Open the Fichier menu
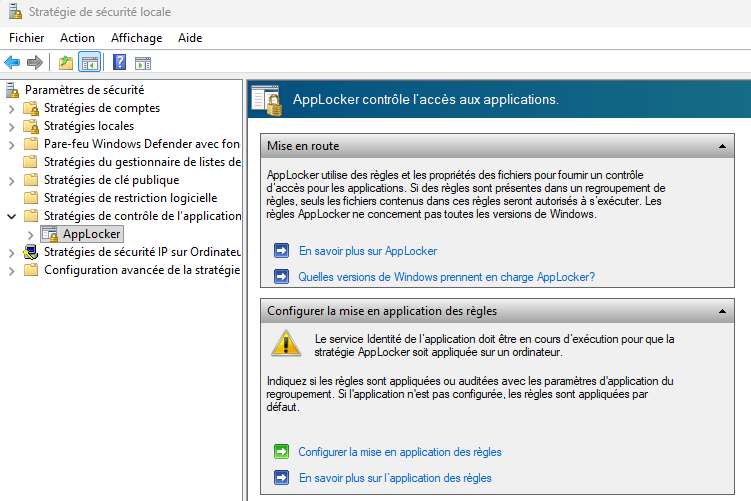 click(x=26, y=38)
